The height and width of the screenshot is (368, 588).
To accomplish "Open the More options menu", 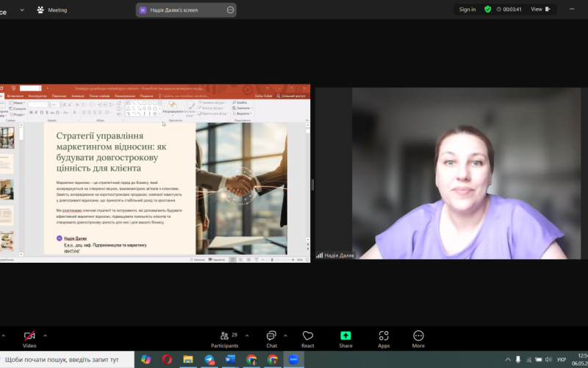I will point(418,339).
